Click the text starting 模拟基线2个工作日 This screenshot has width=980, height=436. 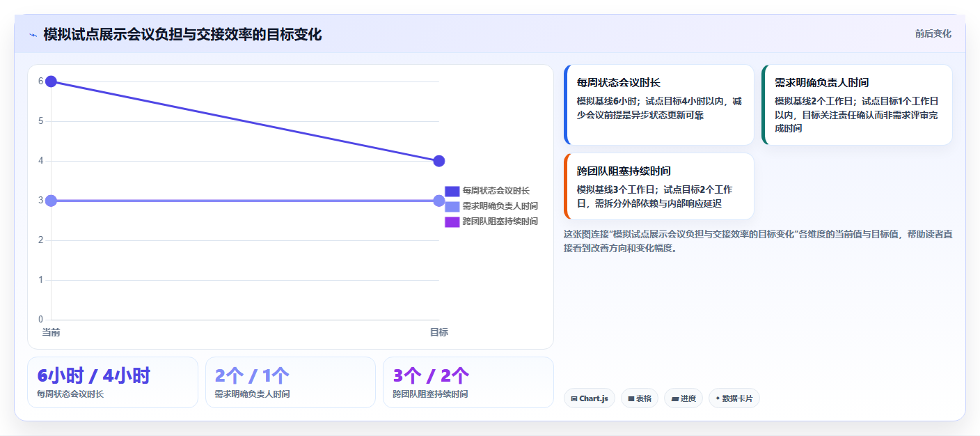857,114
